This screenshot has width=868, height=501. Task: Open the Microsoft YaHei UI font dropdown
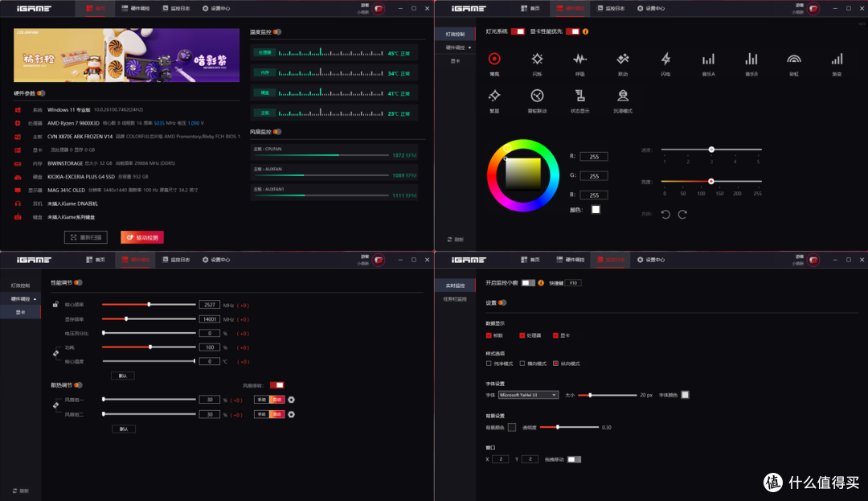(x=528, y=395)
